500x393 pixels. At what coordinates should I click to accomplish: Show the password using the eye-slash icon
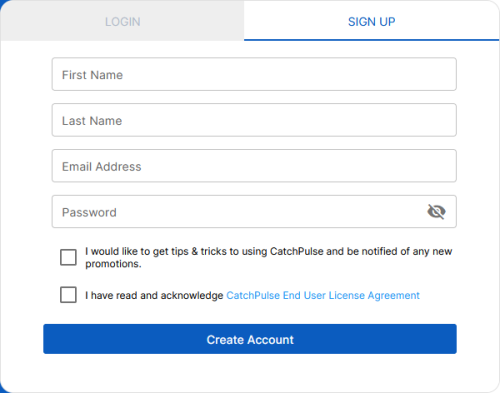pyautogui.click(x=436, y=212)
